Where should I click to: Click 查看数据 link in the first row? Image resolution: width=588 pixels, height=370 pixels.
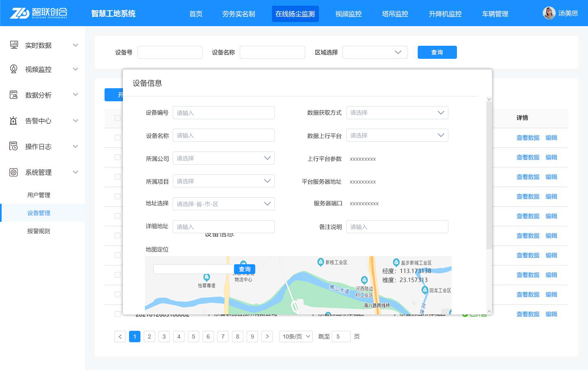528,138
